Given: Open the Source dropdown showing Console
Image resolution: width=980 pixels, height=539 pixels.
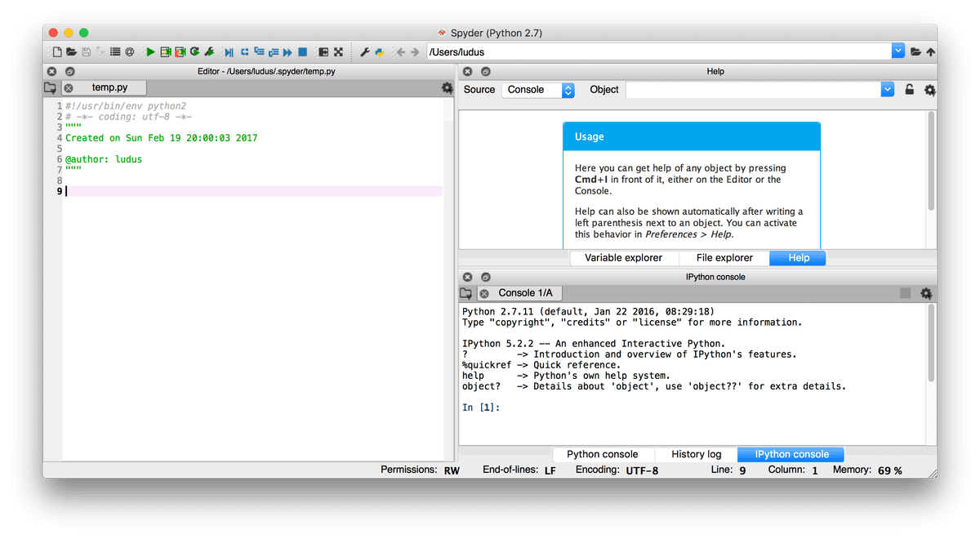Looking at the screenshot, I should pyautogui.click(x=539, y=90).
